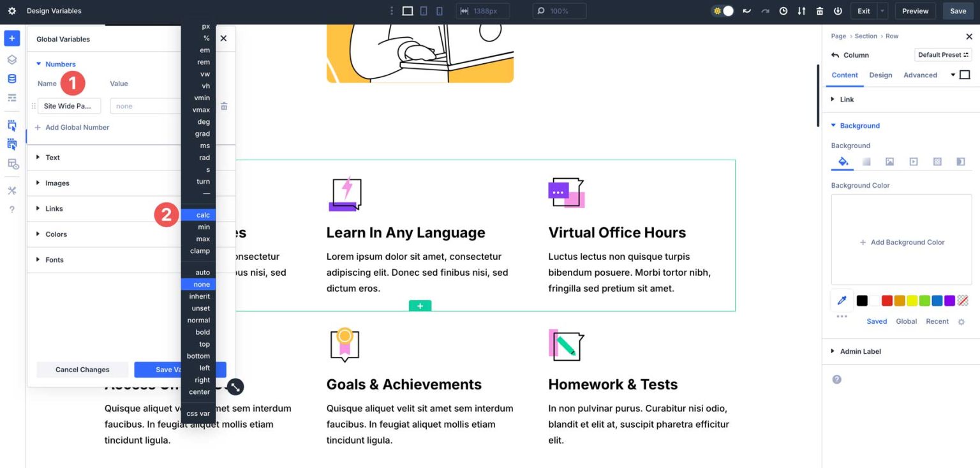The image size is (980, 468).
Task: Click the redo arrow
Action: [x=765, y=11]
